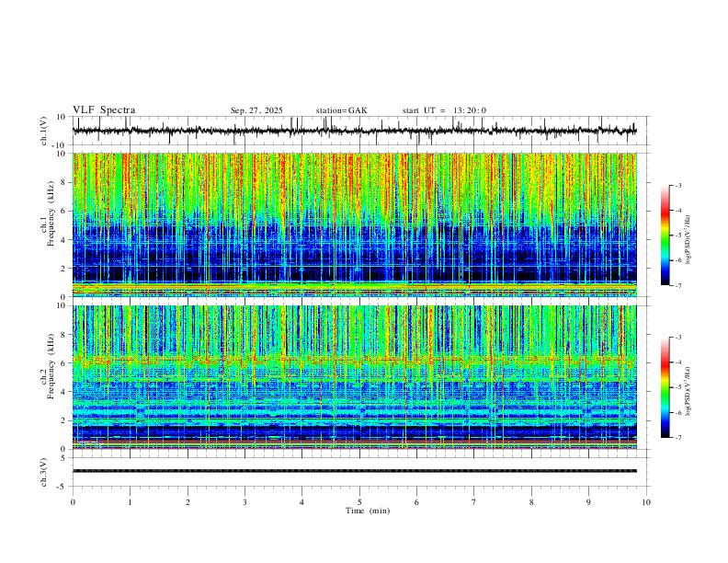
Task: Click the log(PSD) label beside ch.1 colorbar
Action: coord(688,239)
